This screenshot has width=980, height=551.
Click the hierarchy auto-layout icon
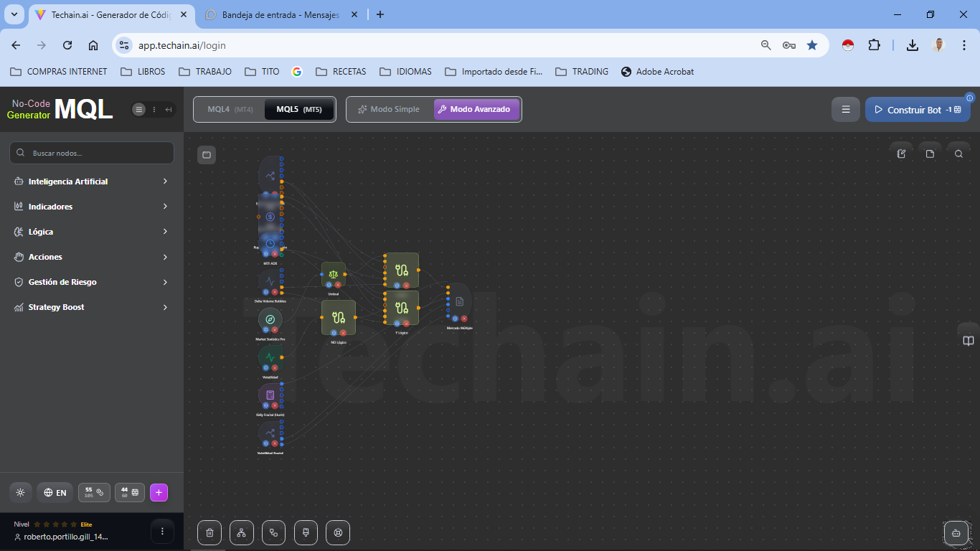click(242, 532)
